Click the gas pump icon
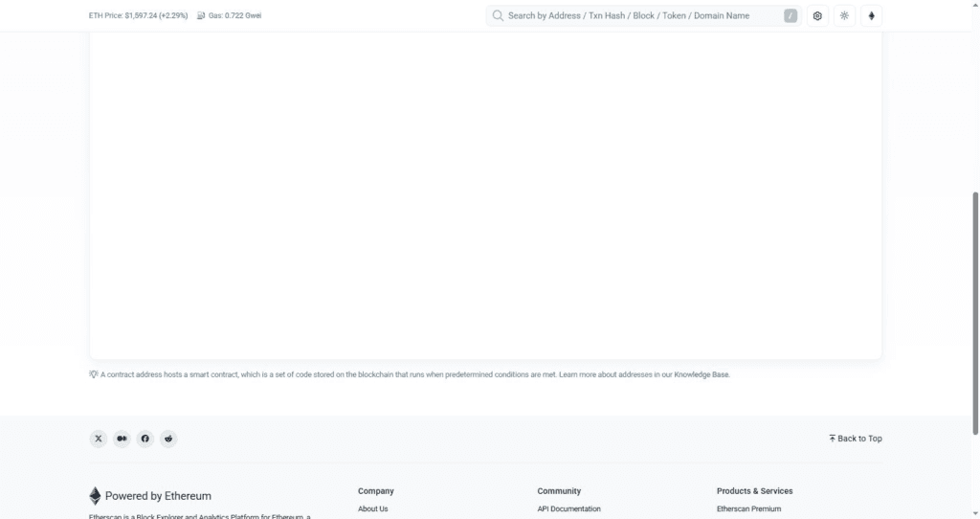The image size is (980, 519). click(x=201, y=15)
